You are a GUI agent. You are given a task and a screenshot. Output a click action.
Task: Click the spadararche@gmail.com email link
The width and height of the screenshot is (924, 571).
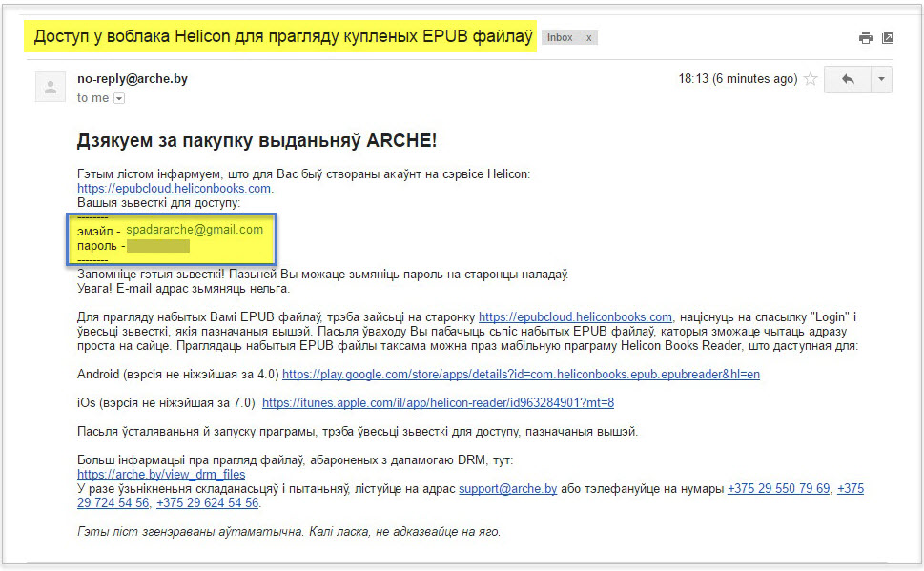tap(195, 230)
